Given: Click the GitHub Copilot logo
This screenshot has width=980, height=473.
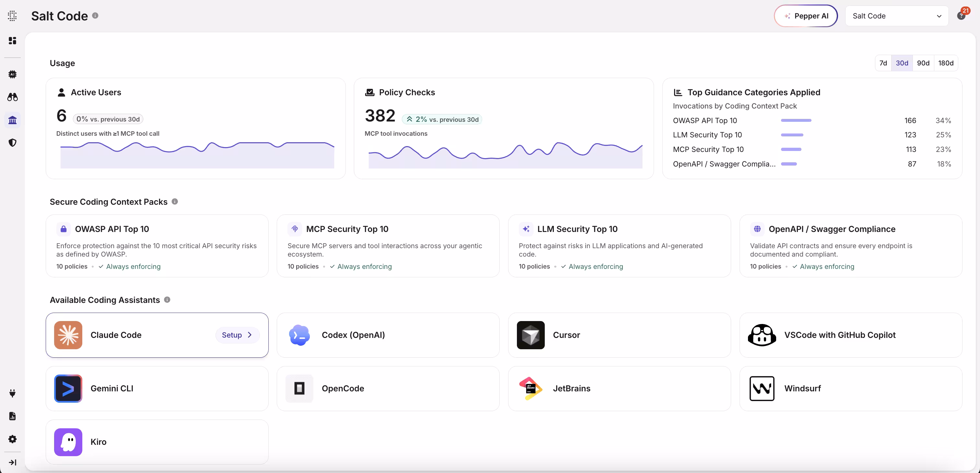Looking at the screenshot, I should (762, 335).
